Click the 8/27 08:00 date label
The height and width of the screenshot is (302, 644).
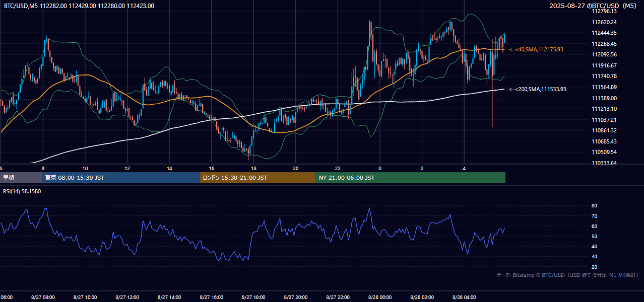[43, 297]
